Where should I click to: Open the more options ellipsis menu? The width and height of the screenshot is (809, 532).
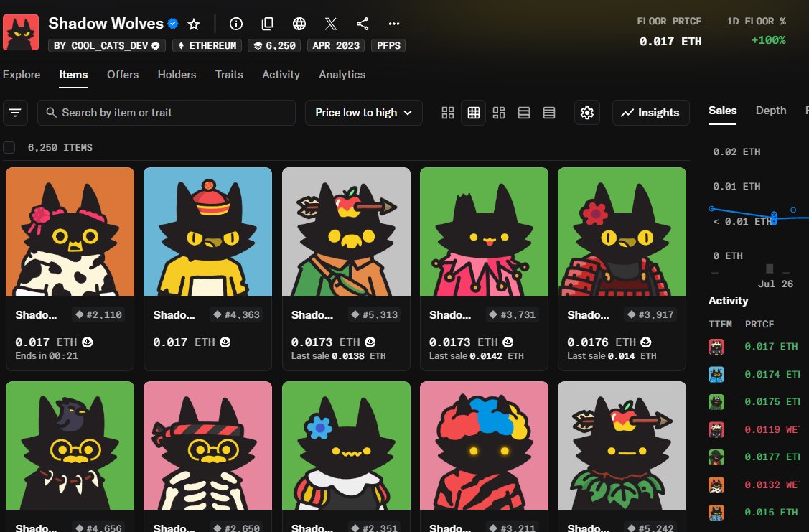pyautogui.click(x=394, y=24)
